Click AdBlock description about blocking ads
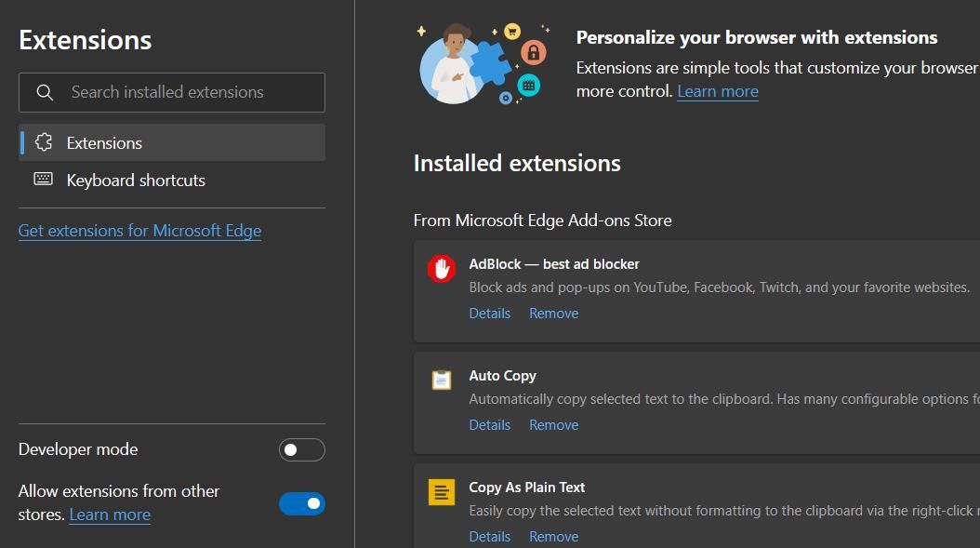 point(720,287)
